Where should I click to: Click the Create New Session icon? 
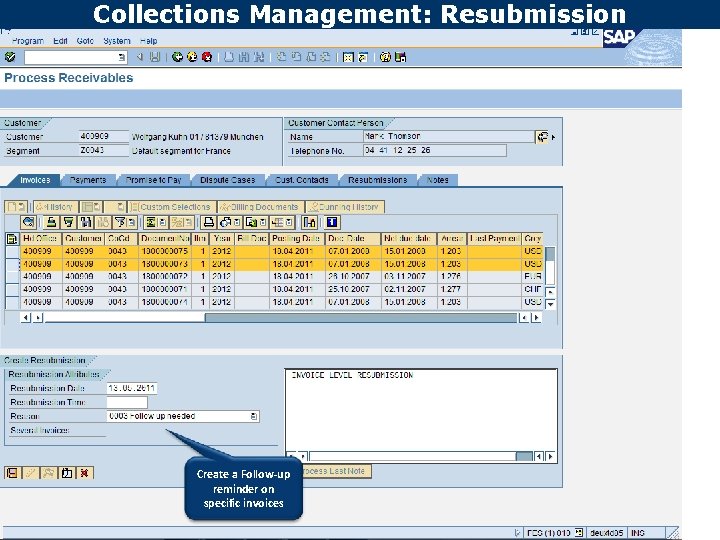[349, 57]
